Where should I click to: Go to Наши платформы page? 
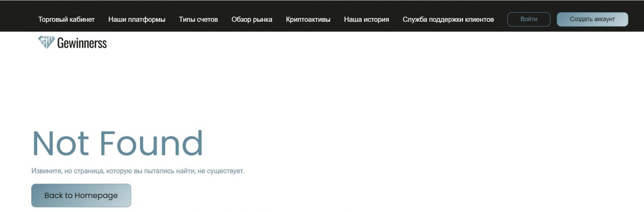click(137, 19)
